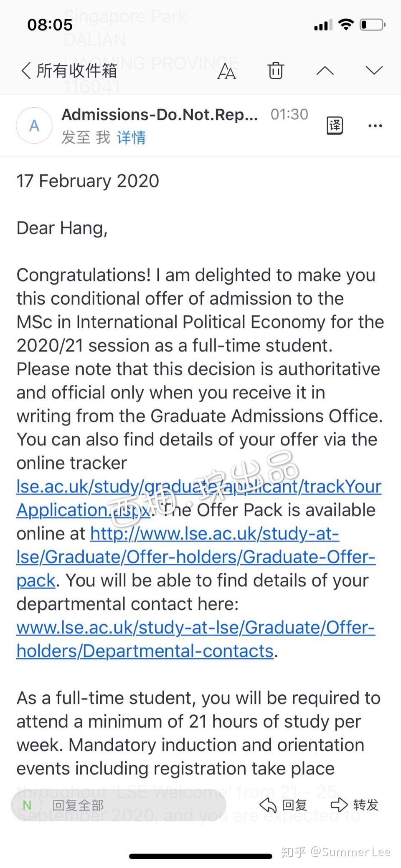Expand 详情 to show recipient details

pos(131,137)
